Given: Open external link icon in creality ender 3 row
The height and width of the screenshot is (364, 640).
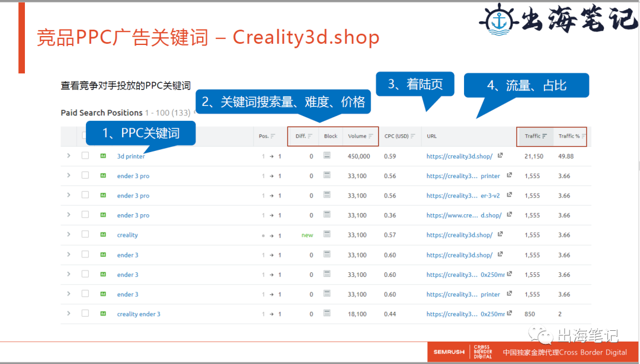Looking at the screenshot, I should coord(509,313).
